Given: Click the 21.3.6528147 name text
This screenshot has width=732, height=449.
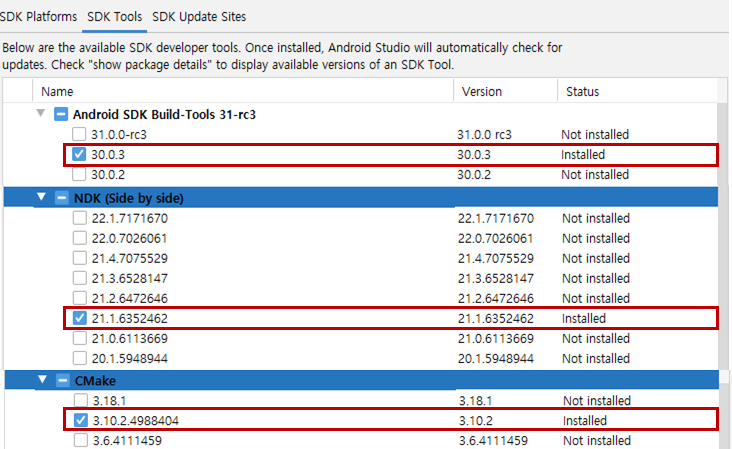Looking at the screenshot, I should tap(130, 279).
